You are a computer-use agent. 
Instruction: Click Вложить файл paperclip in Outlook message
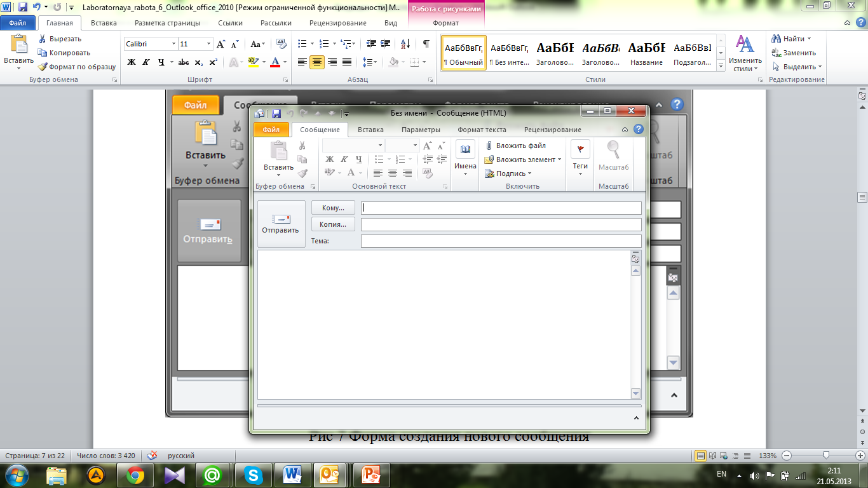click(x=515, y=146)
